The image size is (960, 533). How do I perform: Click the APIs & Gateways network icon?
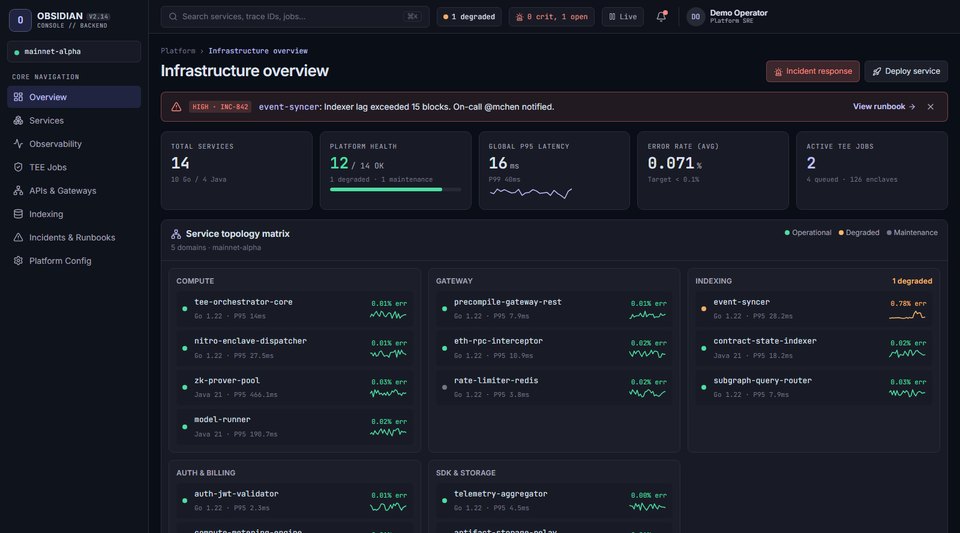point(18,190)
